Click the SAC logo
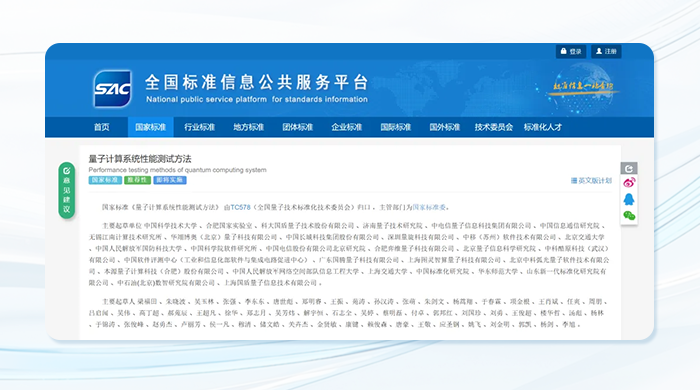The height and width of the screenshot is (390, 700). [x=112, y=89]
